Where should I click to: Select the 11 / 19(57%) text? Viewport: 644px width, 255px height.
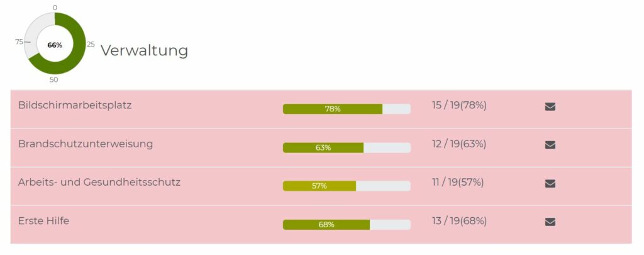click(x=458, y=182)
